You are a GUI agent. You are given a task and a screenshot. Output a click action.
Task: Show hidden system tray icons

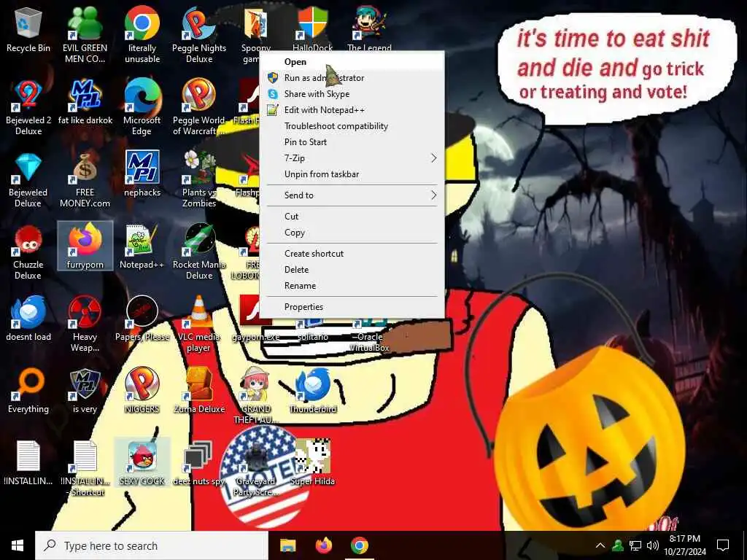(x=600, y=545)
